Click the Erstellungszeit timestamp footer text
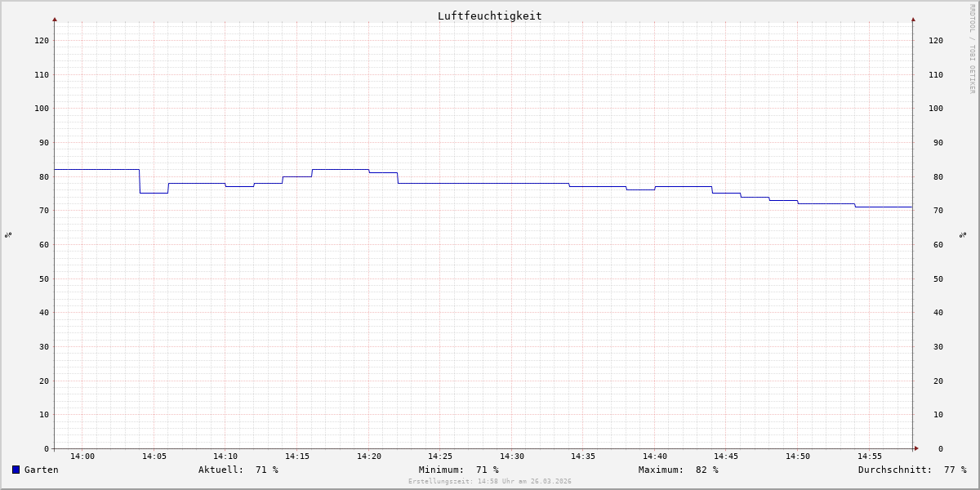980x490 pixels. (490, 482)
